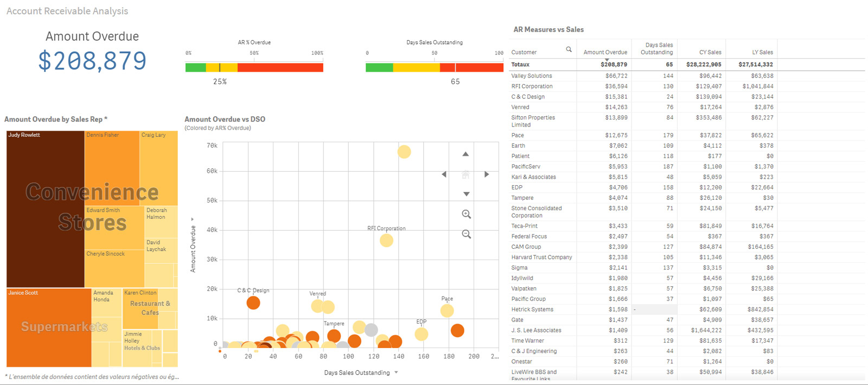Screen dimensions: 868x385
Task: Click Earth in the customer table
Action: 518,146
